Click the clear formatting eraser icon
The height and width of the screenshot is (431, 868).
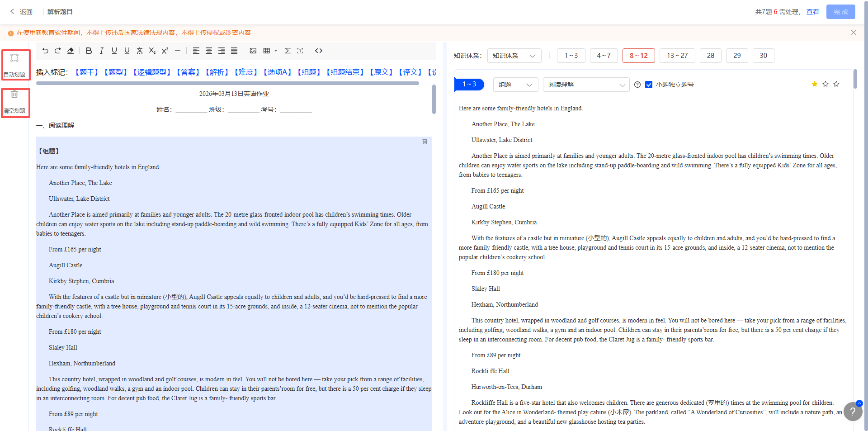pos(71,51)
